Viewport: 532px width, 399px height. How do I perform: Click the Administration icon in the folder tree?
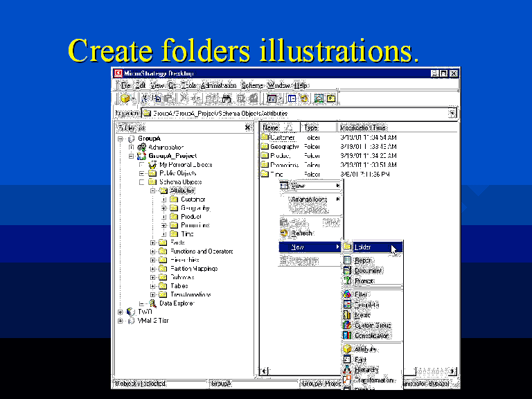[142, 147]
